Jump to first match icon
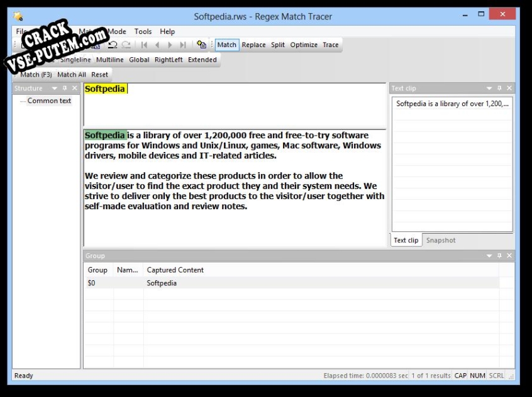This screenshot has width=532, height=397. [x=144, y=45]
